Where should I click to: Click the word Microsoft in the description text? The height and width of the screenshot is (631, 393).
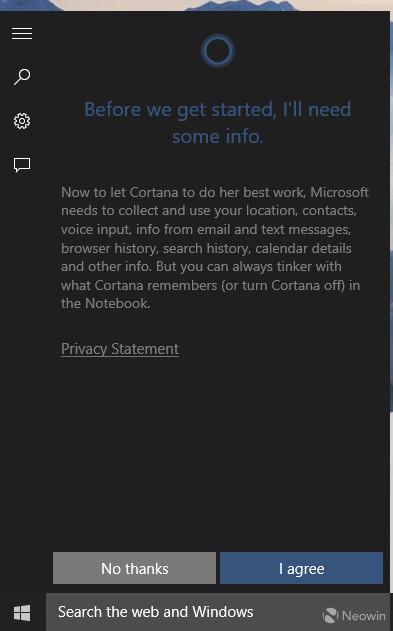pyautogui.click(x=340, y=192)
